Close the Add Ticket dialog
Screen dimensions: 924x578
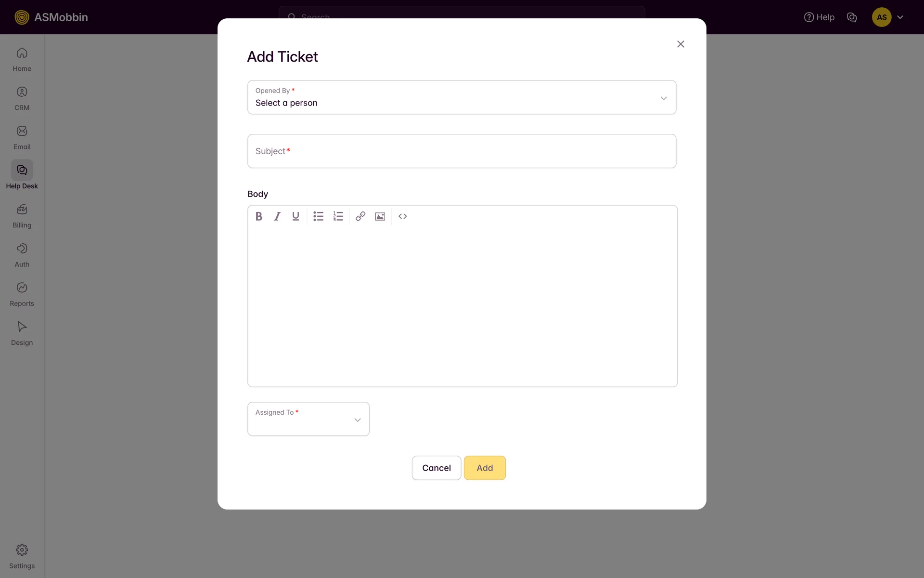click(680, 44)
